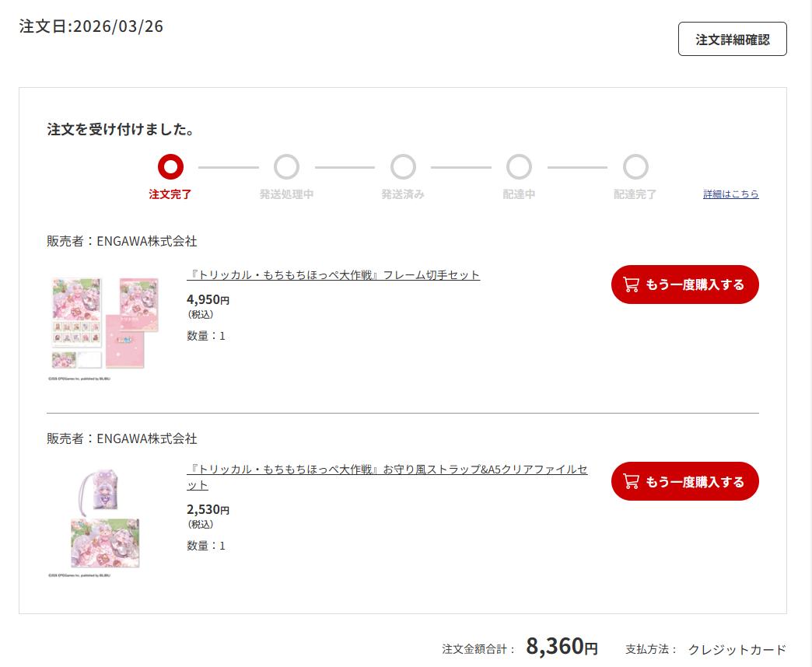The width and height of the screenshot is (812, 667).
Task: Click the 発送処理中 step label
Action: (x=286, y=194)
